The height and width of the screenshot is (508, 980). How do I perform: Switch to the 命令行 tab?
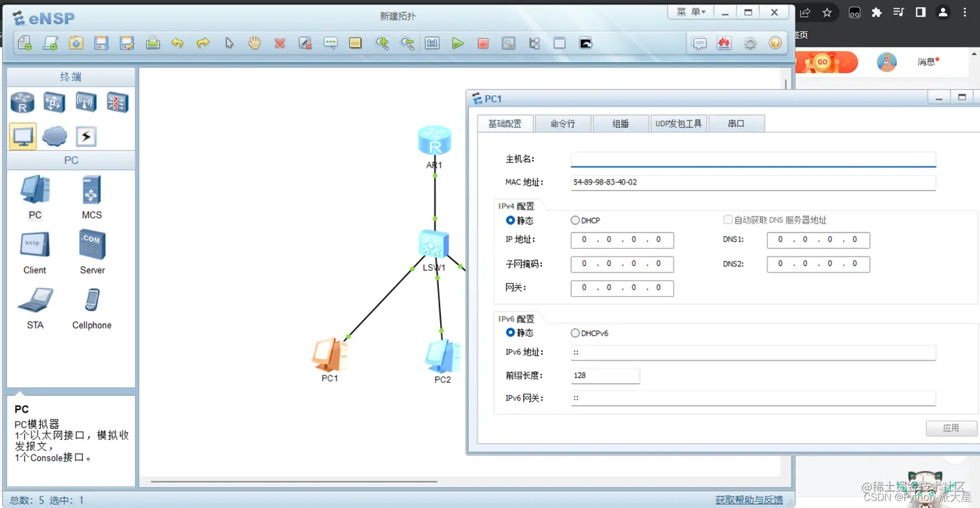tap(563, 123)
